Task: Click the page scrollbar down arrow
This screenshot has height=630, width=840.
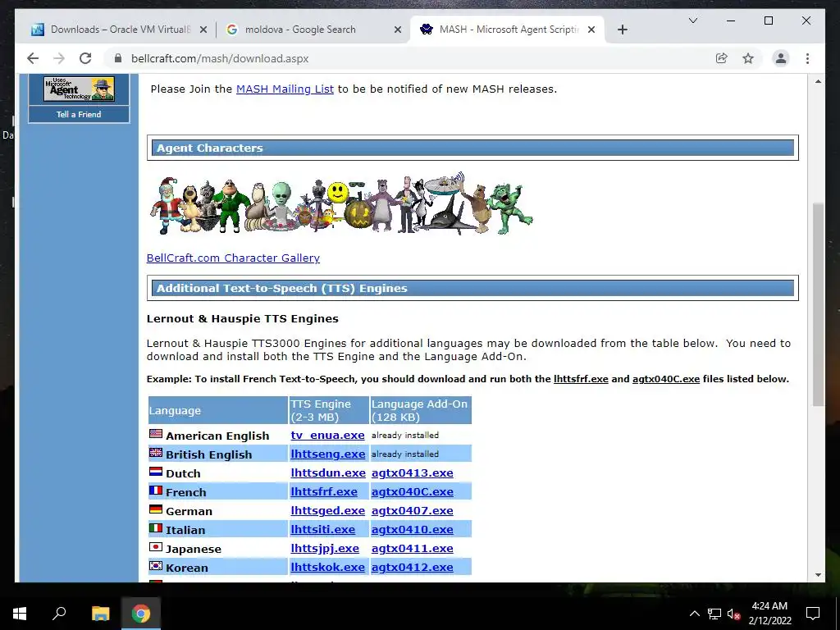Action: 818,575
